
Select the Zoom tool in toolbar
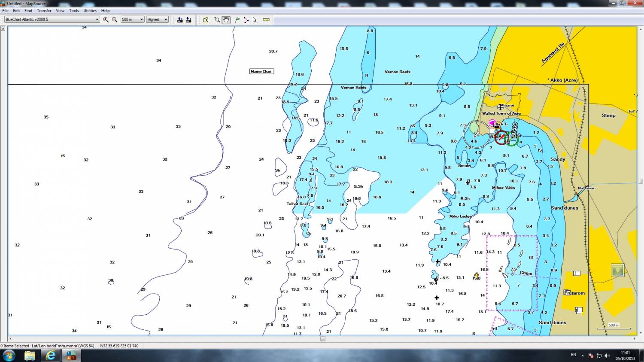coord(217,20)
